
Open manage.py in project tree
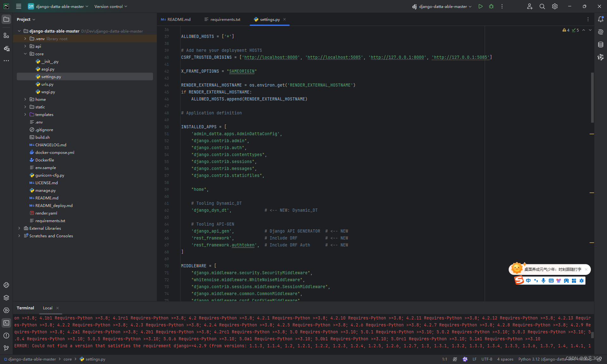point(46,190)
